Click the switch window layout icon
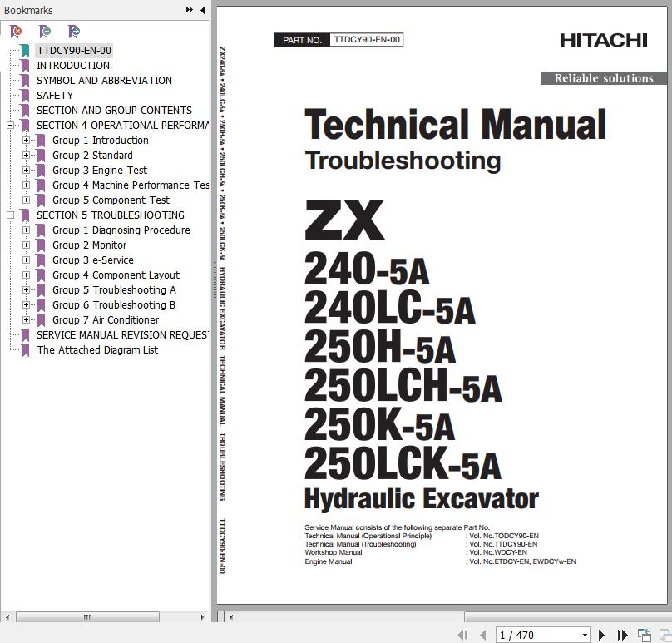 (x=645, y=635)
